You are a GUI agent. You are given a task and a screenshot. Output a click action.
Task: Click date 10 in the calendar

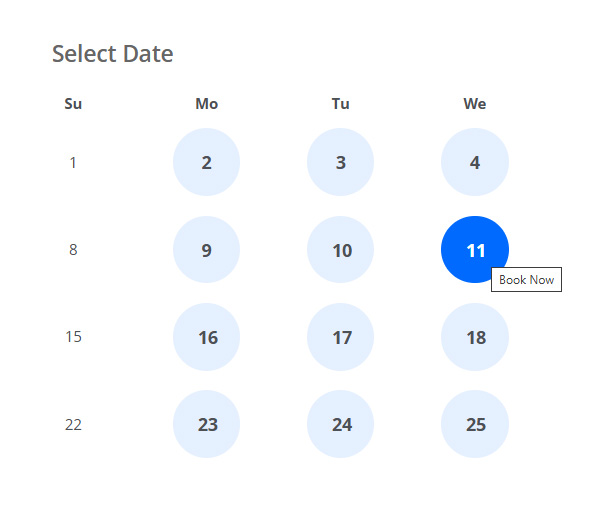pos(341,250)
